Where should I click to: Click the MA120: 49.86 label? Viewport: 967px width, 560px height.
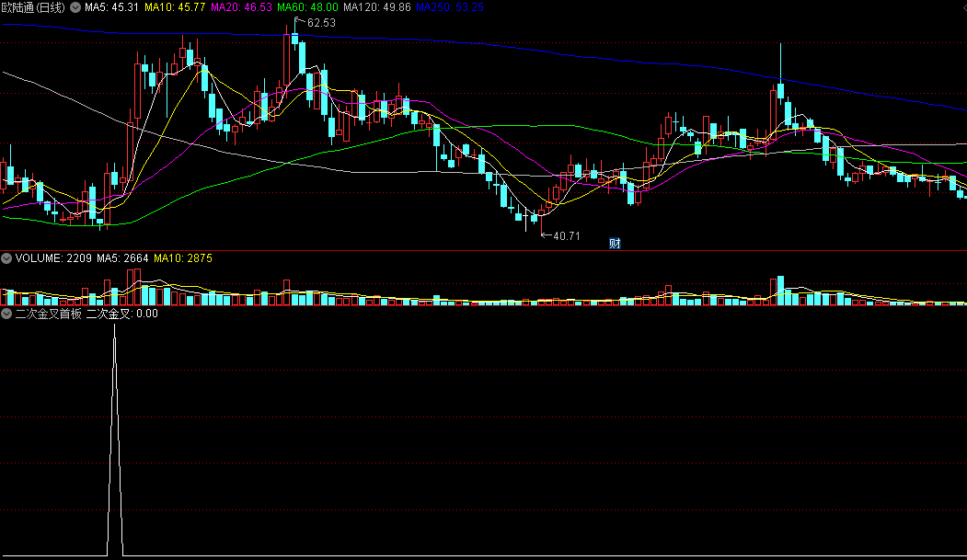click(x=377, y=7)
